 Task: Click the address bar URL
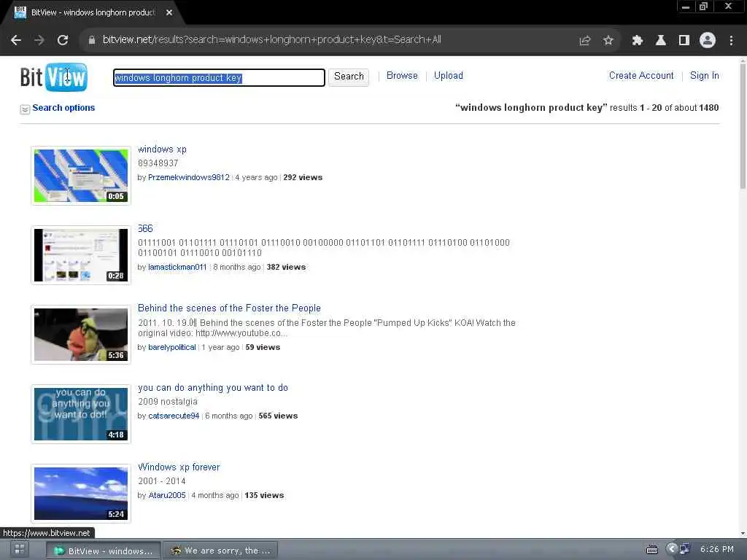pyautogui.click(x=271, y=40)
